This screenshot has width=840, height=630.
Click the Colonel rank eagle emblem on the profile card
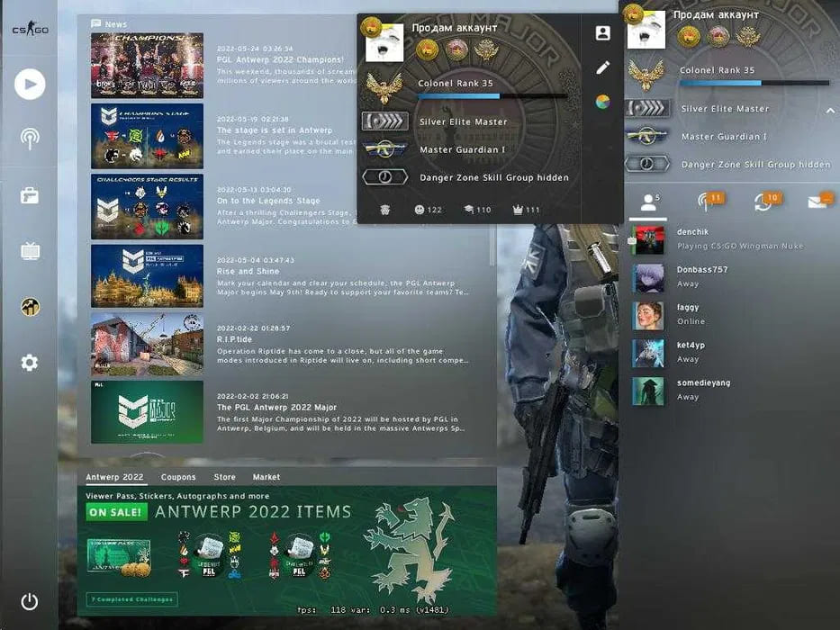tap(384, 88)
